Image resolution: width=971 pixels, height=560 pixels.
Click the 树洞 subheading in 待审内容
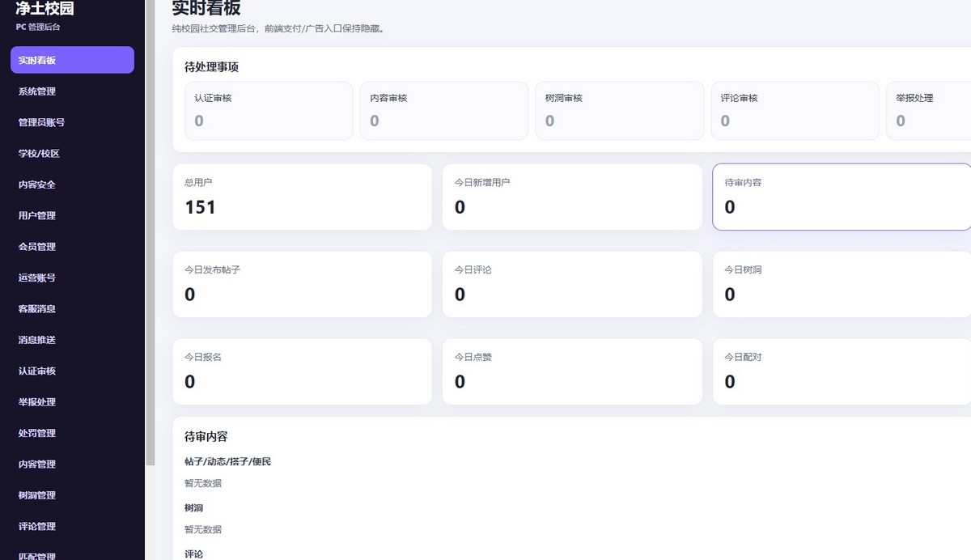(x=193, y=508)
